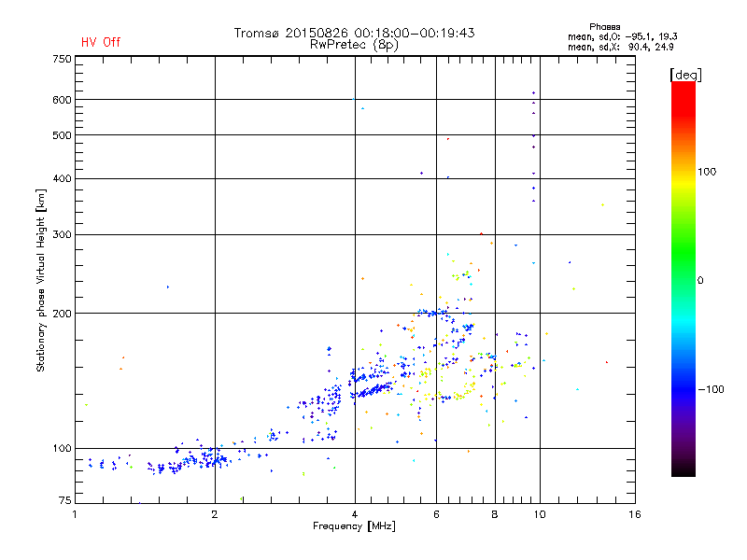This screenshot has height=560, width=747.
Task: Click the 'mean, sd,X: 90.4, 24.9' line
Action: point(620,47)
